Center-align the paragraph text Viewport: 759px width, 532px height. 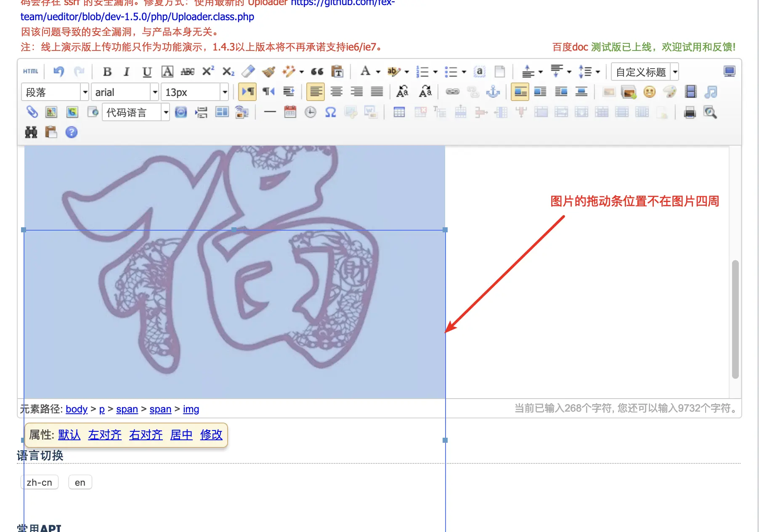click(x=336, y=92)
